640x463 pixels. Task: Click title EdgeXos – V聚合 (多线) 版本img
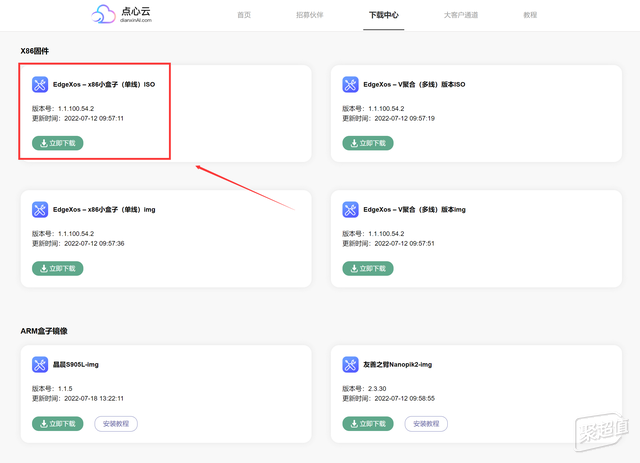414,209
